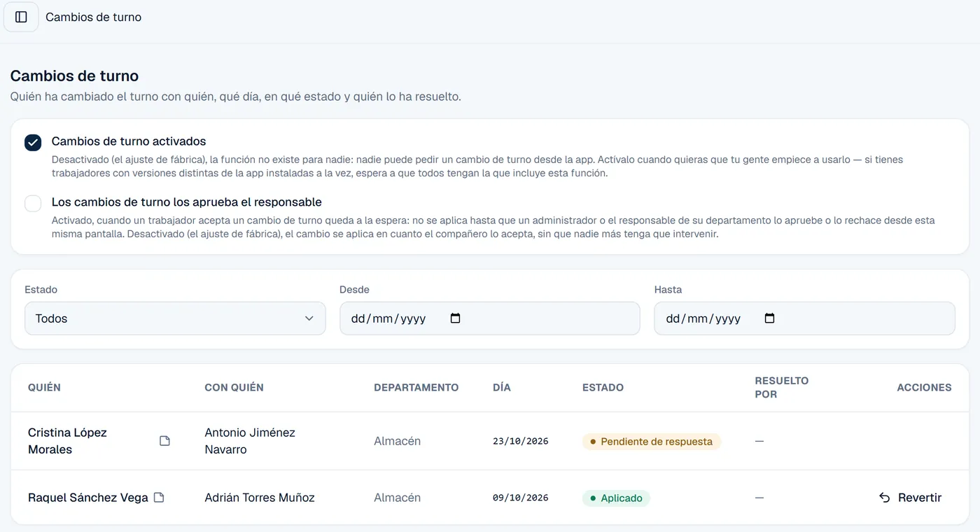980x532 pixels.
Task: Click the 'ACCIONES' column header
Action: (924, 387)
